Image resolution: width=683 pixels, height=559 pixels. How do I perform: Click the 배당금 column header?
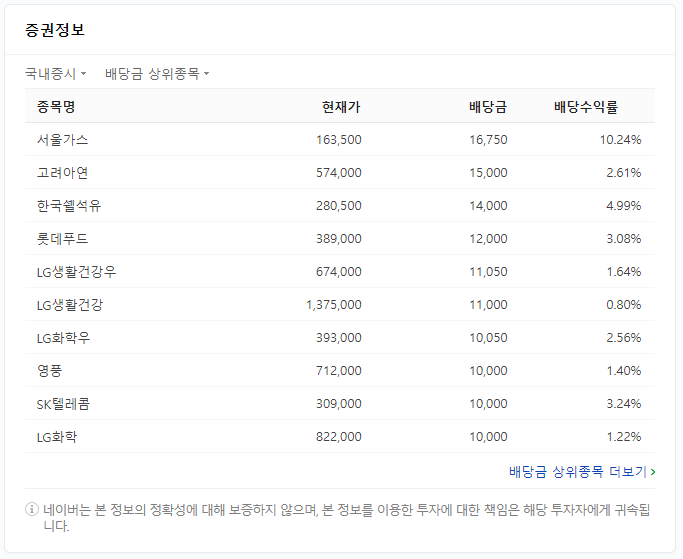point(488,107)
